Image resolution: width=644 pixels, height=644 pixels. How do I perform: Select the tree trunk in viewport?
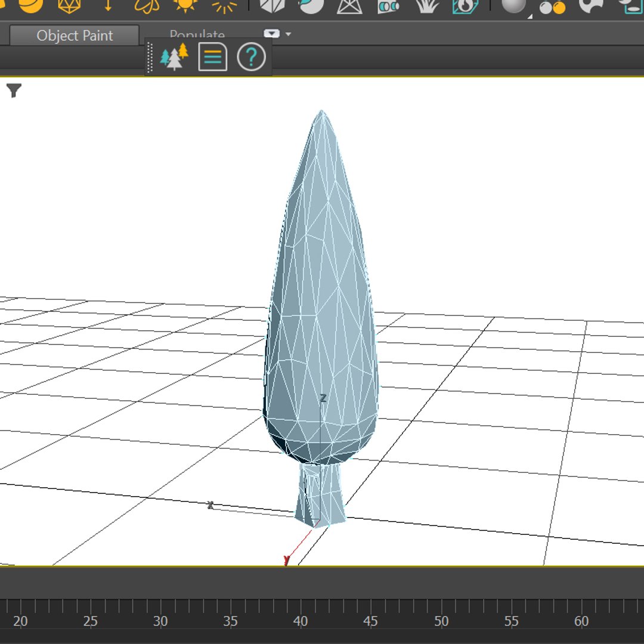(321, 495)
